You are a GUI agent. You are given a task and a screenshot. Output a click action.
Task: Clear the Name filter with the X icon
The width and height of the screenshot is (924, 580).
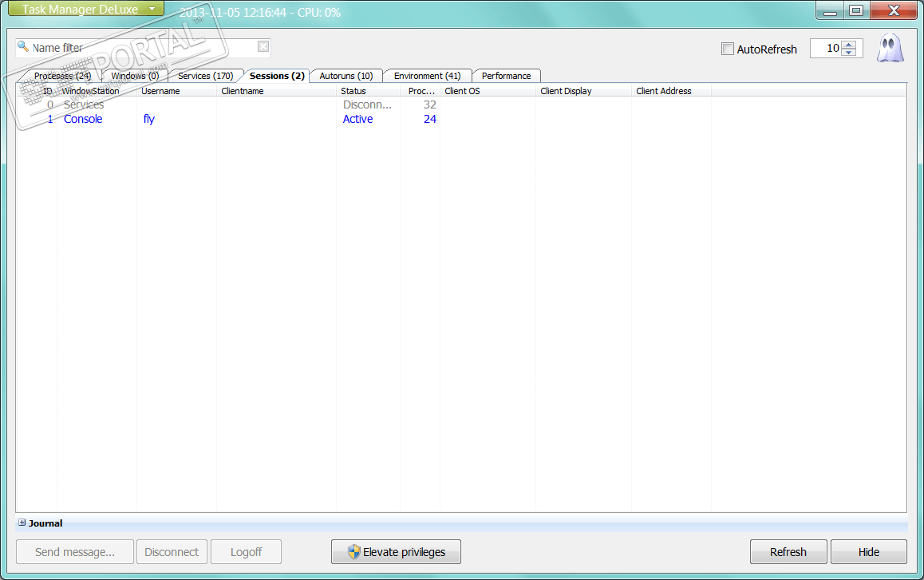click(263, 46)
